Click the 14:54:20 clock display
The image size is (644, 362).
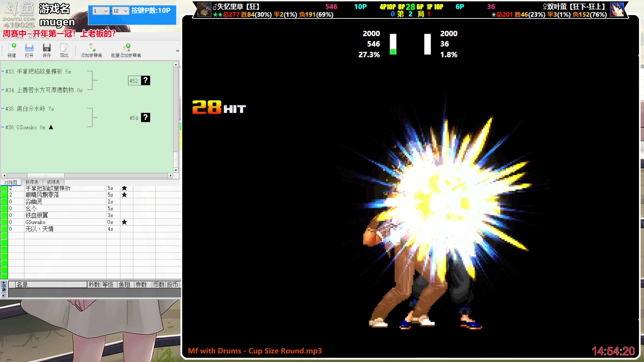coord(613,351)
